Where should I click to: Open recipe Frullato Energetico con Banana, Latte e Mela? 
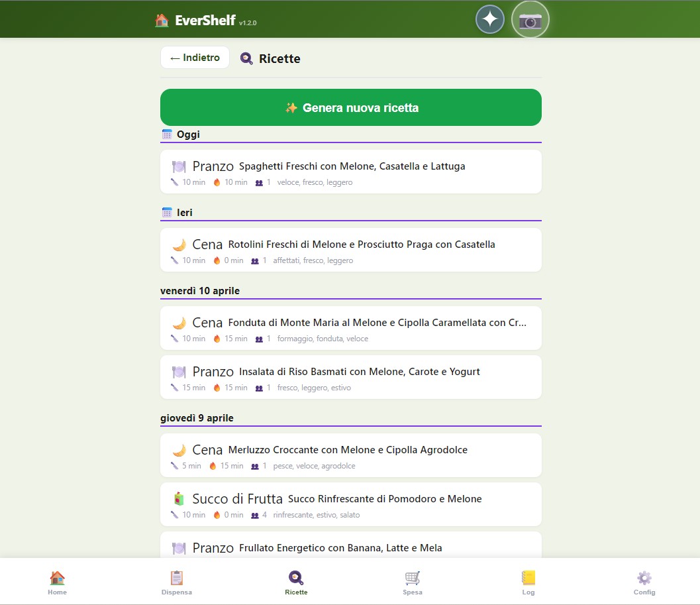click(351, 545)
